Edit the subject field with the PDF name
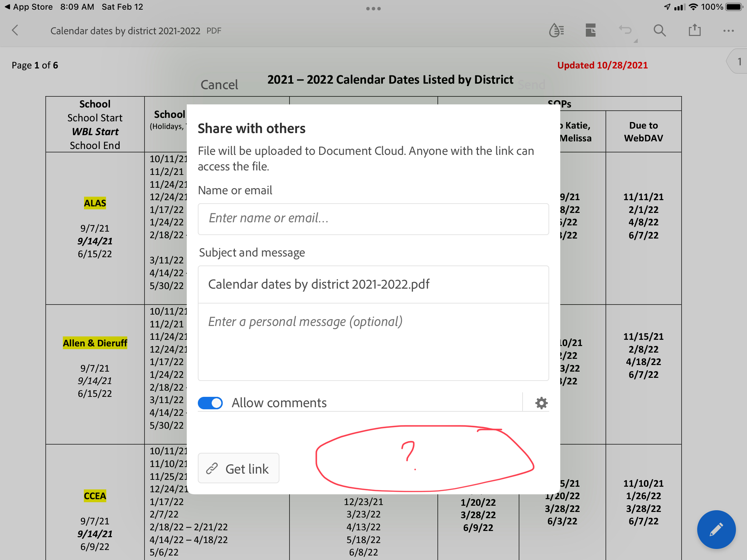This screenshot has width=747, height=560. [x=373, y=284]
